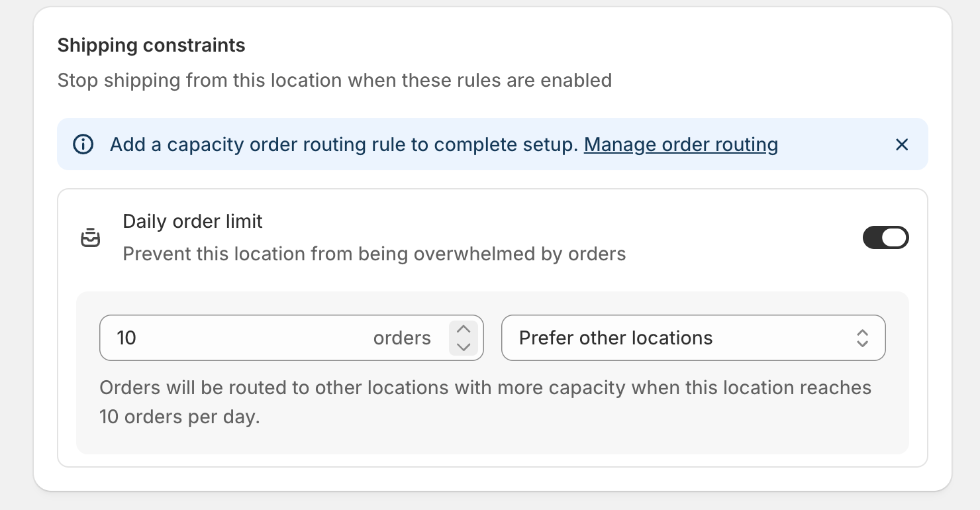Select the value 10 in the limit field
This screenshot has width=980, height=510.
(x=126, y=338)
